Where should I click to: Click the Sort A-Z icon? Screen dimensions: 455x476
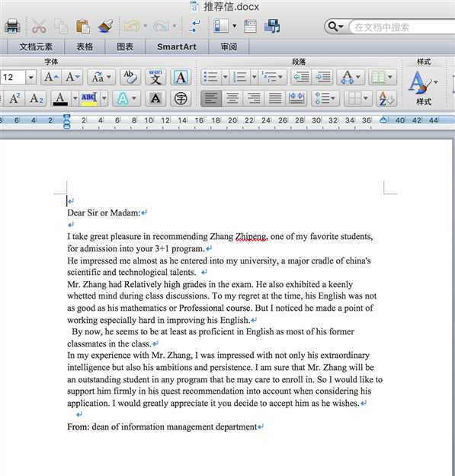click(x=386, y=98)
